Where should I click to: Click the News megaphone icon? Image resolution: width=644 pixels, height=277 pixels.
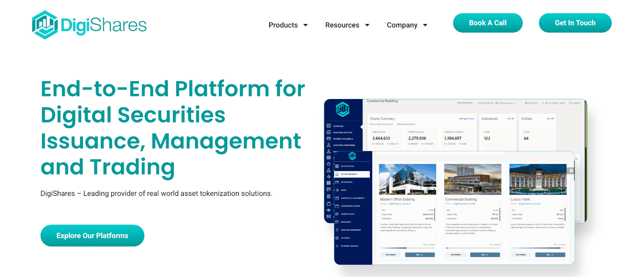pyautogui.click(x=337, y=190)
